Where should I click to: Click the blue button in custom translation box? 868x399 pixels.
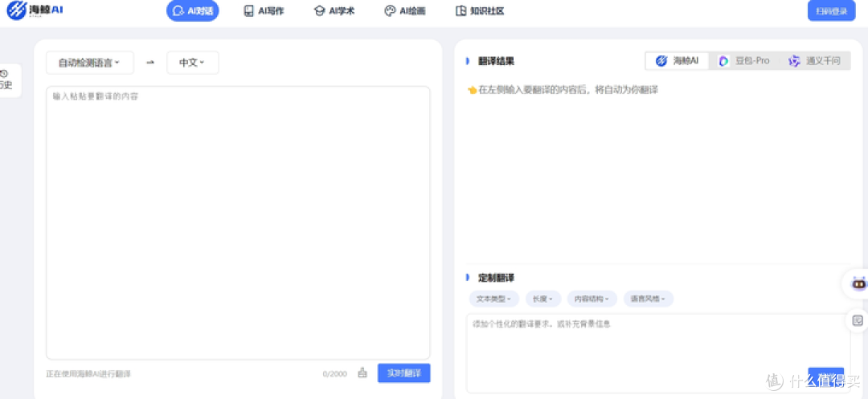pyautogui.click(x=826, y=376)
